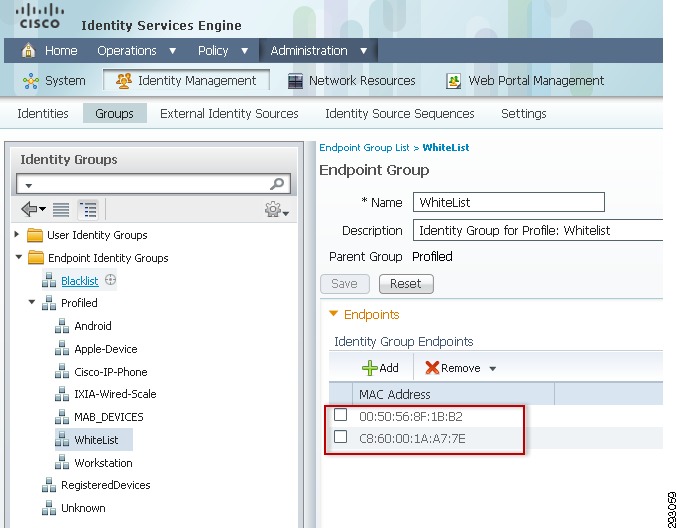Click the RegisteredDevices group icon
The height and width of the screenshot is (528, 676).
[49, 485]
